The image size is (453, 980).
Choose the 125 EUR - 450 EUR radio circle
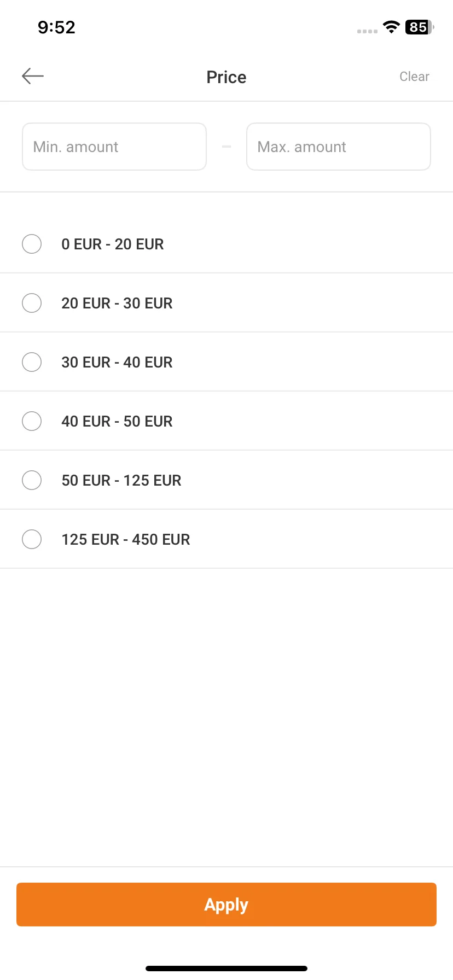click(x=32, y=539)
